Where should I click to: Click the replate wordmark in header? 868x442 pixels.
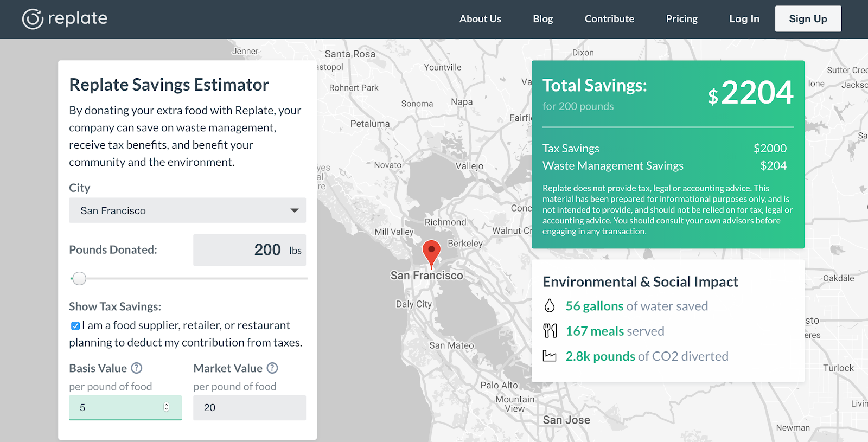78,19
